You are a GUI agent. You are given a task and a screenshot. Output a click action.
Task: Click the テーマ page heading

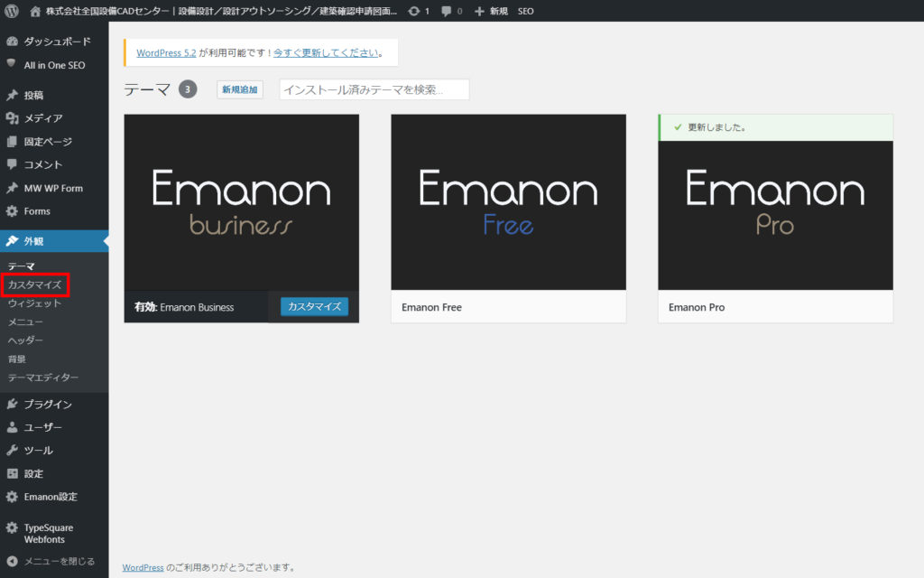147,89
